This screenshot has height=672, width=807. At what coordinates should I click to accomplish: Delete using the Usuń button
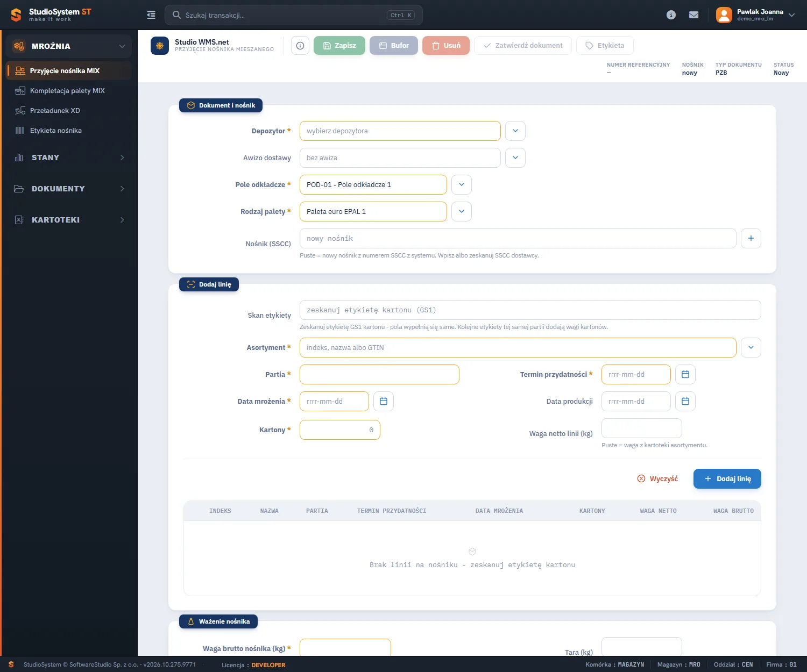pyautogui.click(x=446, y=46)
